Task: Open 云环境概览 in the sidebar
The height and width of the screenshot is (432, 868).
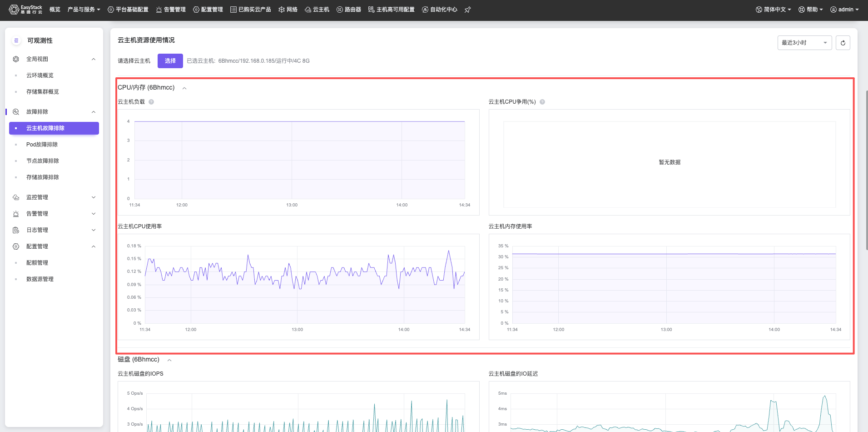Action: tap(40, 75)
